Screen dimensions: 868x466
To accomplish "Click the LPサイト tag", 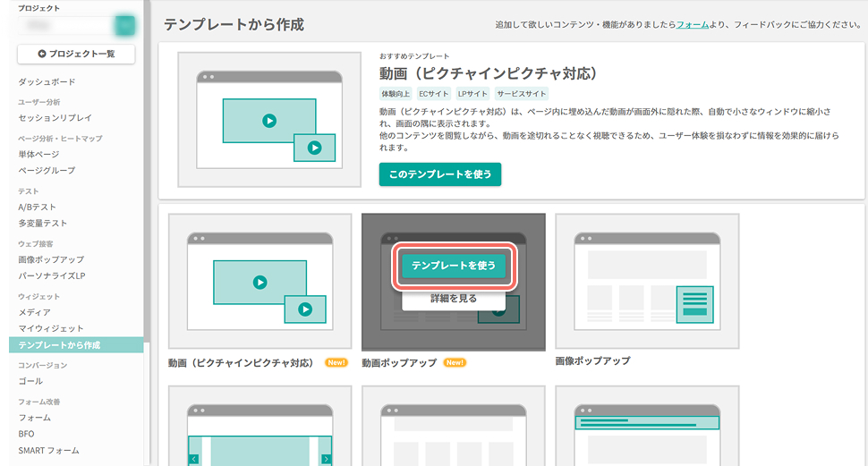I will point(472,94).
